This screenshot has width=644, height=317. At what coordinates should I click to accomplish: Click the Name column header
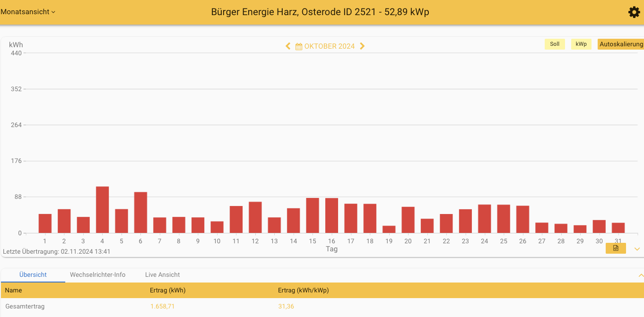(x=14, y=290)
